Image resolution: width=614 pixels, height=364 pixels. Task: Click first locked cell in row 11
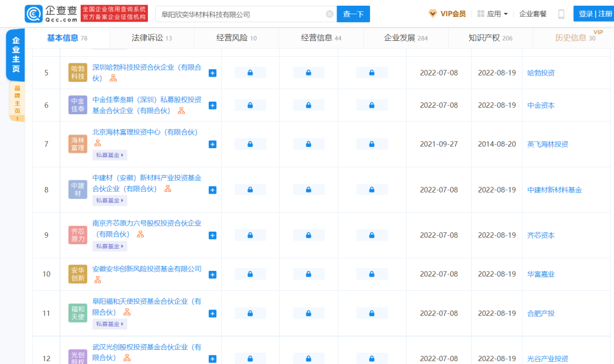pyautogui.click(x=250, y=313)
